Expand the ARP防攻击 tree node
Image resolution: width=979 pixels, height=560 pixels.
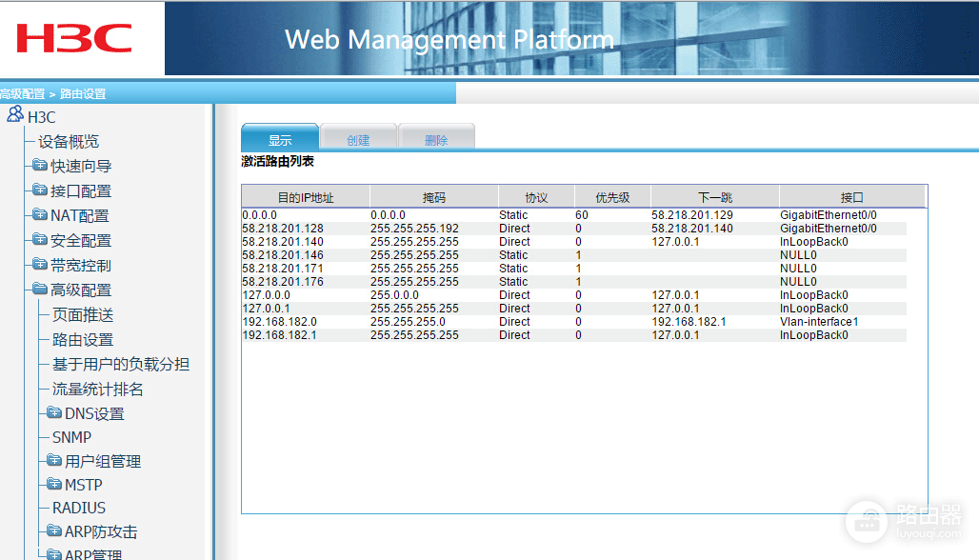[54, 531]
